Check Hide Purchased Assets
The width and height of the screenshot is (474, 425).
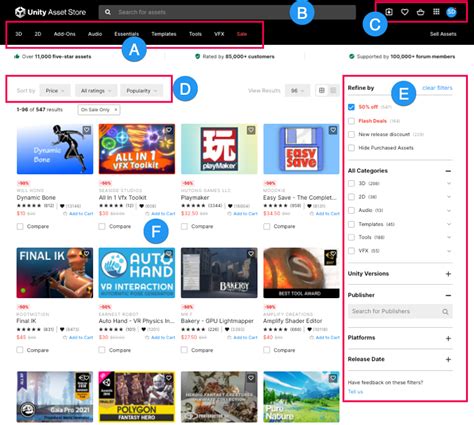[351, 148]
